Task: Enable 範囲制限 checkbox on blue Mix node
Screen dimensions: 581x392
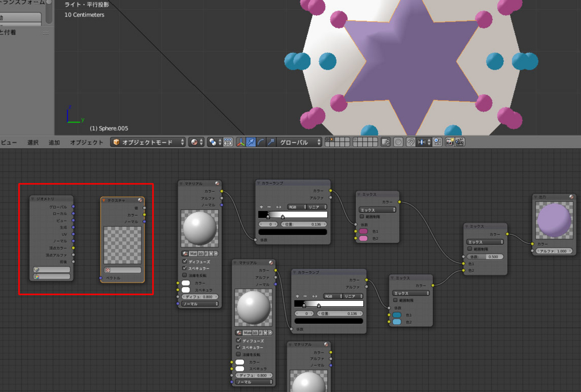Action: tap(395, 300)
